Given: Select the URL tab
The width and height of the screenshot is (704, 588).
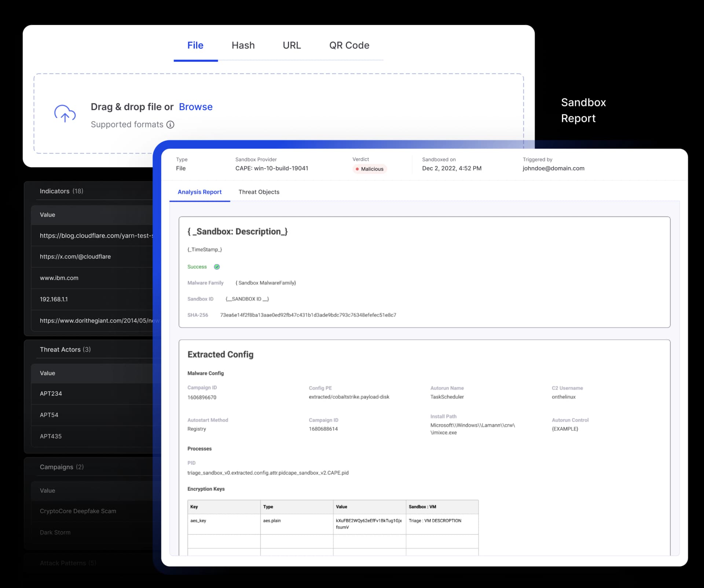Looking at the screenshot, I should coord(292,45).
